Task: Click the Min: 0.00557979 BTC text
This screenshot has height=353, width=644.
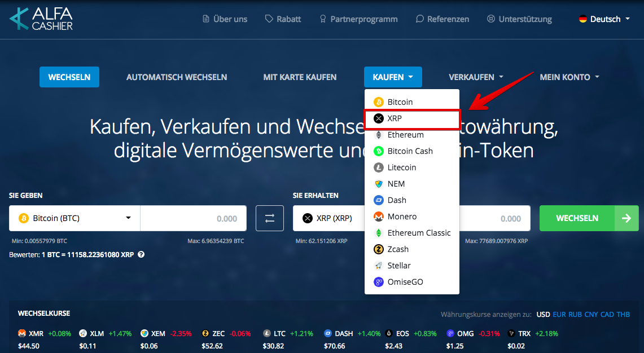Action: tap(40, 241)
